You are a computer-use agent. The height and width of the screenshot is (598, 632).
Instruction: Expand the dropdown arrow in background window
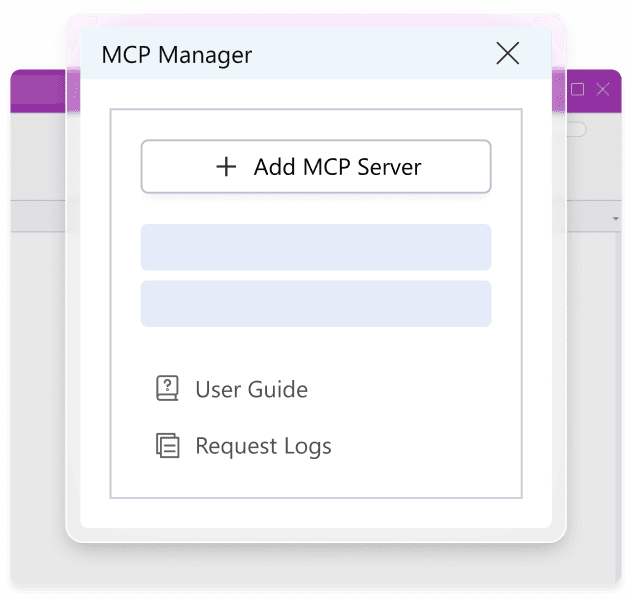coord(616,218)
